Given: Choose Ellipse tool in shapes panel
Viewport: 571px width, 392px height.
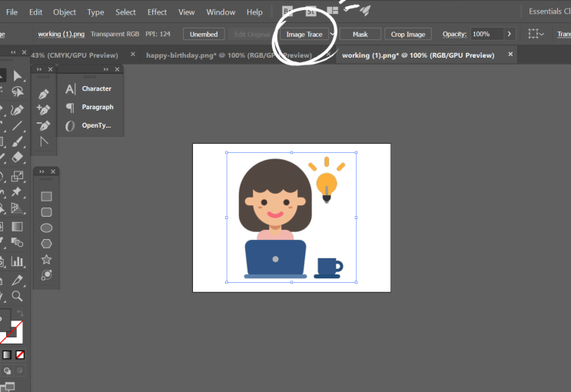Looking at the screenshot, I should [46, 228].
